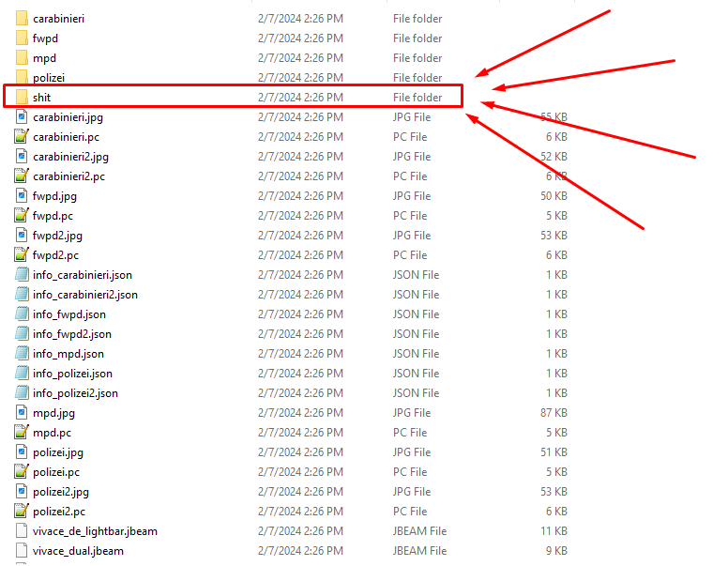The width and height of the screenshot is (728, 566).
Task: Click the 87 KB size of mpd.jpg
Action: click(554, 413)
